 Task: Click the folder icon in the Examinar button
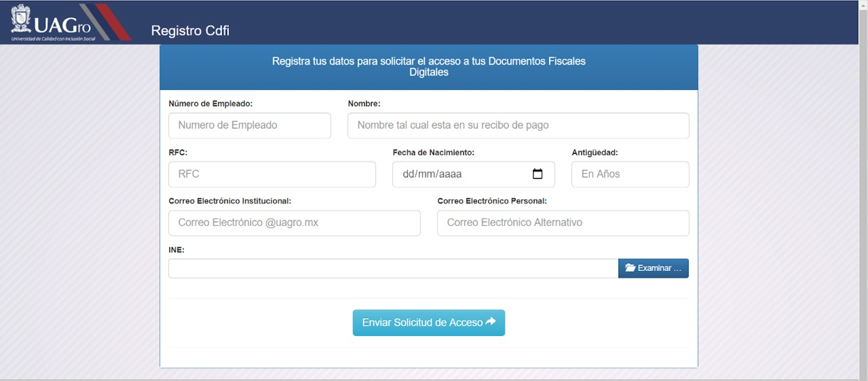point(630,268)
